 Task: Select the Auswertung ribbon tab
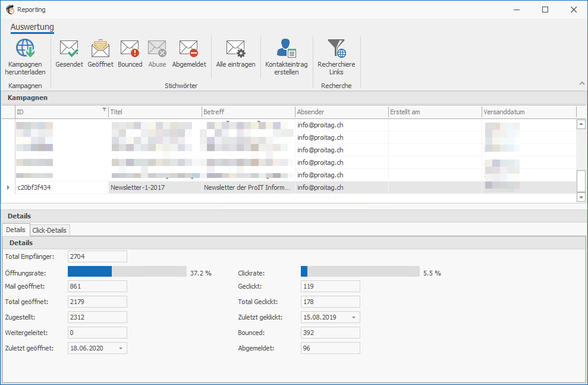pyautogui.click(x=32, y=27)
